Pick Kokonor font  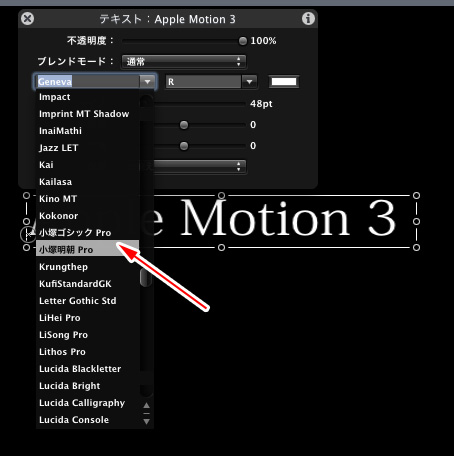click(x=88, y=216)
